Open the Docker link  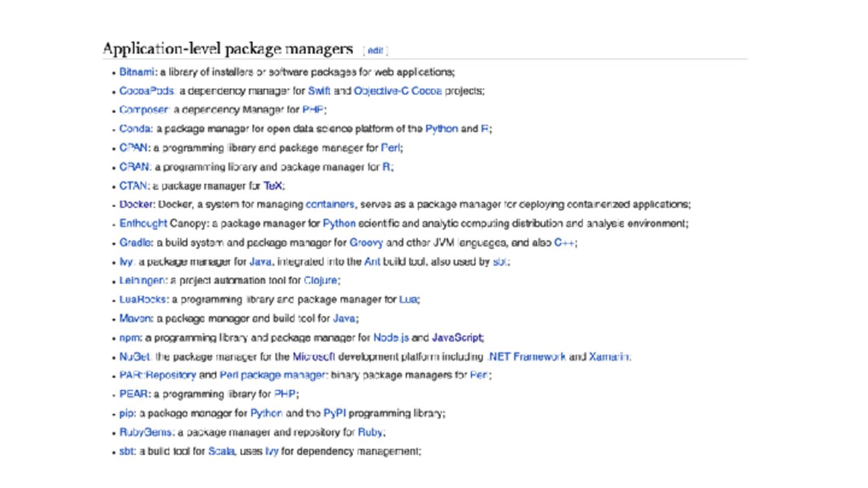(x=137, y=204)
